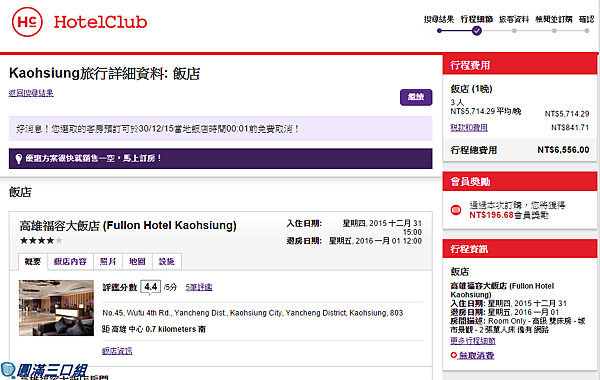This screenshot has width=600, height=380.
Task: Click the 4.4 rating score box
Action: (x=150, y=287)
